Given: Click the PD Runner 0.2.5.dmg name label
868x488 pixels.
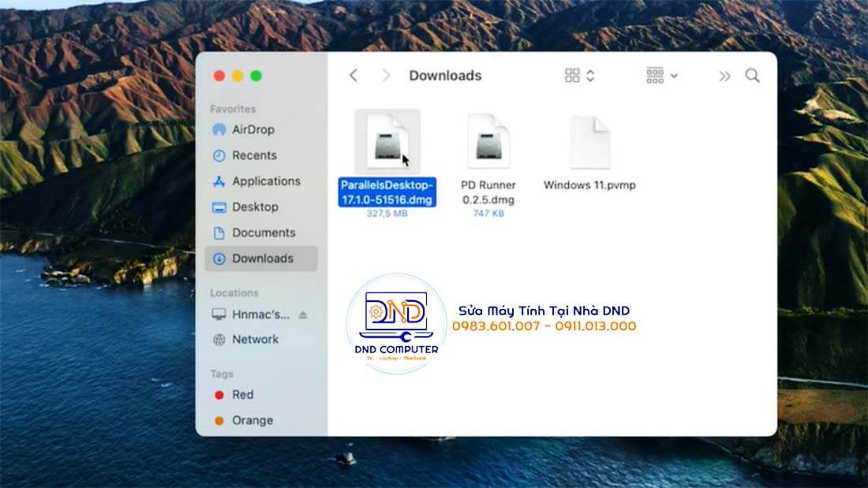Looking at the screenshot, I should point(488,192).
